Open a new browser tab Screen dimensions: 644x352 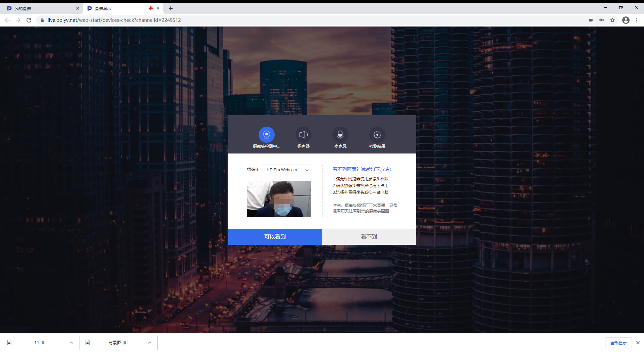pos(171,8)
